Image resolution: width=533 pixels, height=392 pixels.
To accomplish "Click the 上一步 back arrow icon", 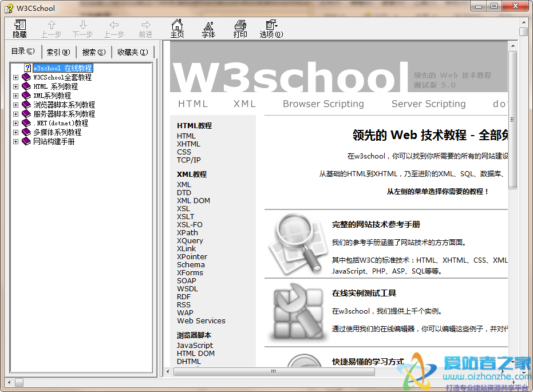I will [115, 25].
